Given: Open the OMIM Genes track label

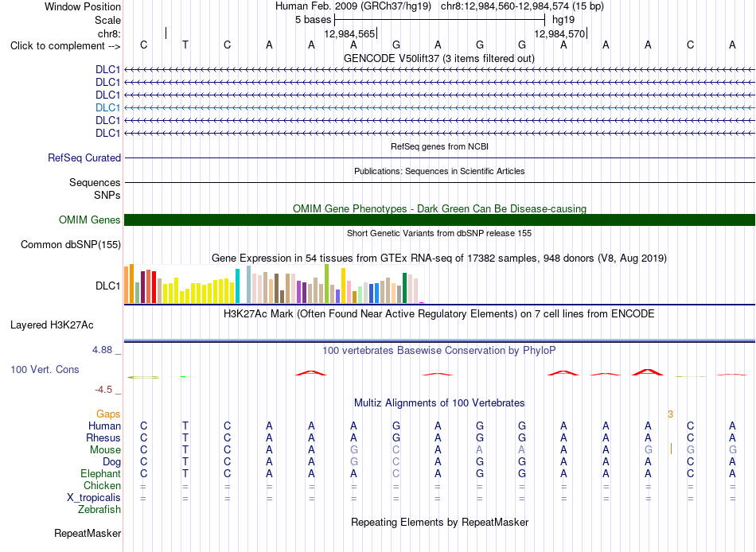Looking at the screenshot, I should [90, 220].
